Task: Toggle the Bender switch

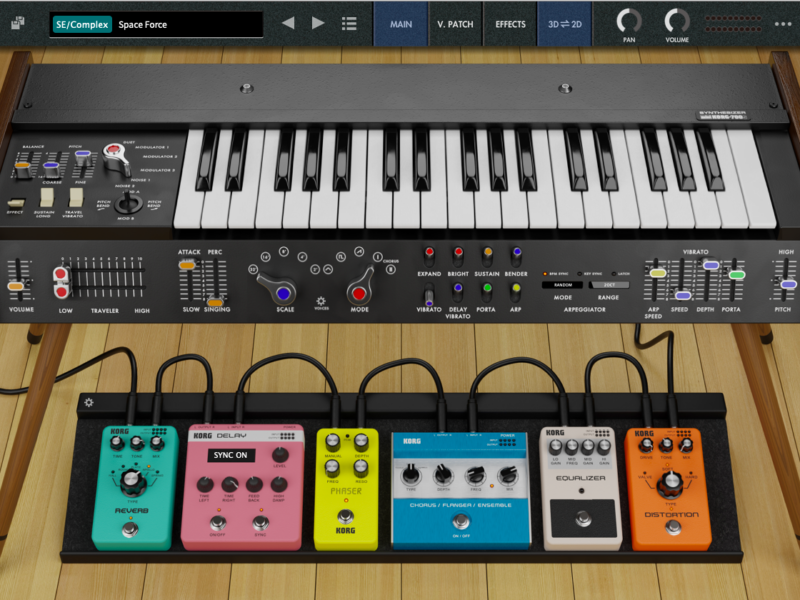Action: click(x=516, y=255)
